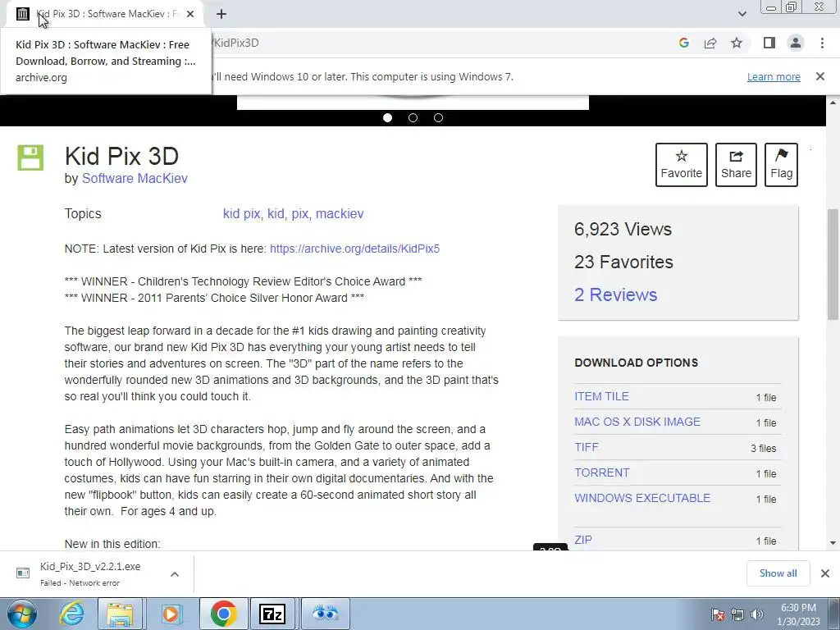Click the Learn more link
Image resolution: width=840 pixels, height=630 pixels.
pyautogui.click(x=774, y=76)
